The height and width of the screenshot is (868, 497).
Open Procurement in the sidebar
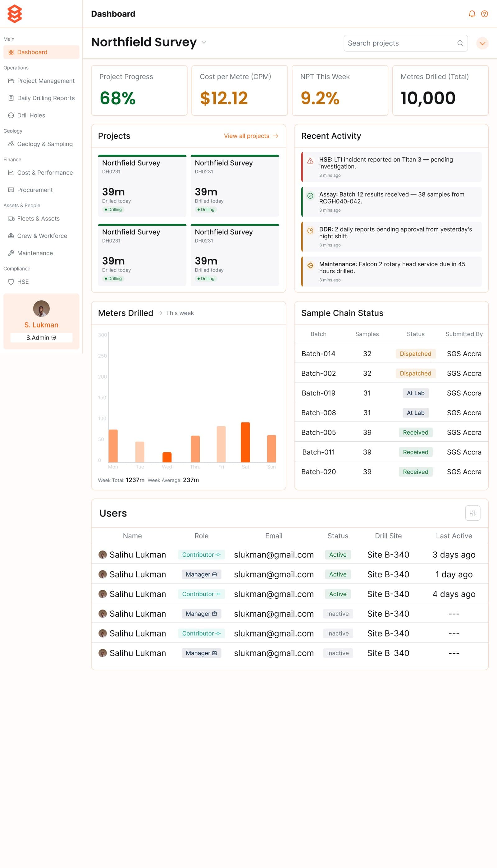point(41,190)
